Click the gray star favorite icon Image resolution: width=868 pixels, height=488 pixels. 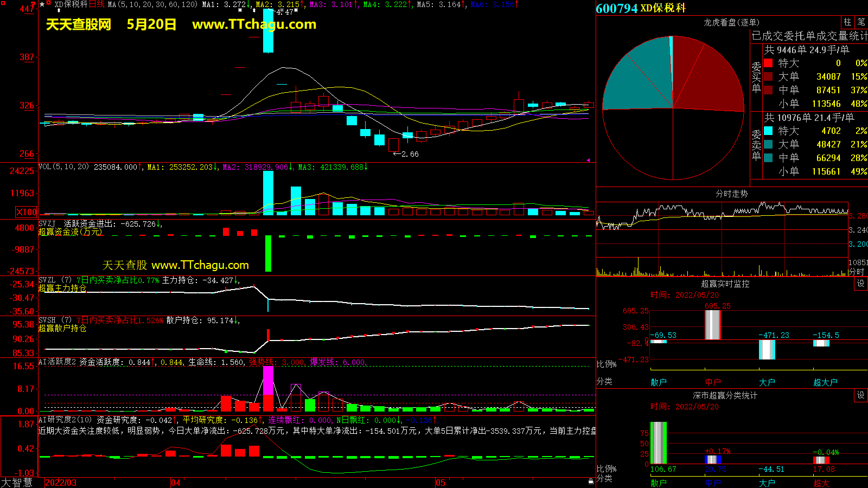[42, 4]
